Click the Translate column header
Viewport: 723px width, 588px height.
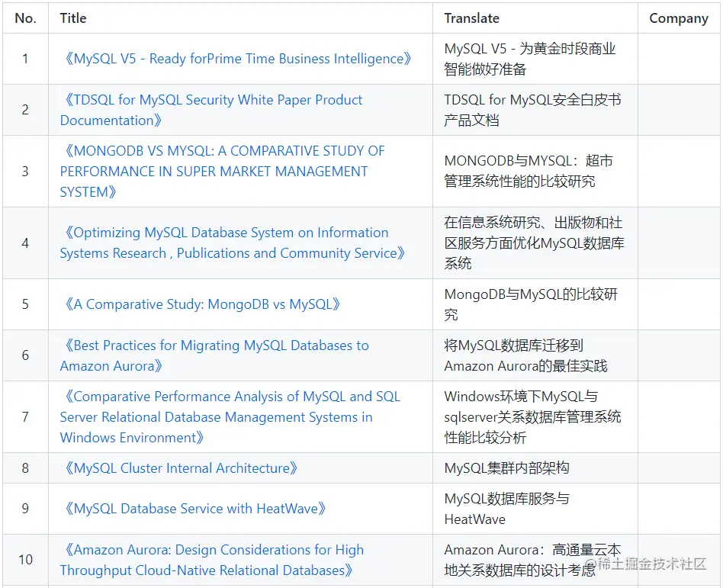click(x=535, y=18)
